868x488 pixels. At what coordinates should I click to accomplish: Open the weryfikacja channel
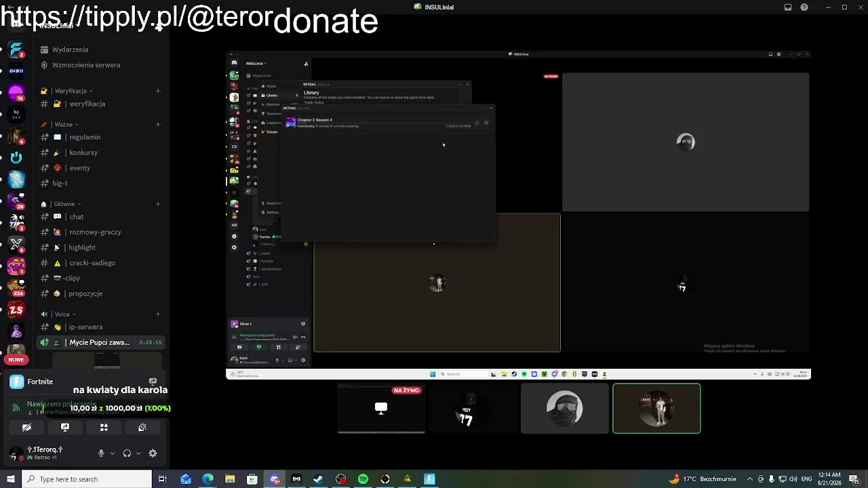tap(102, 104)
